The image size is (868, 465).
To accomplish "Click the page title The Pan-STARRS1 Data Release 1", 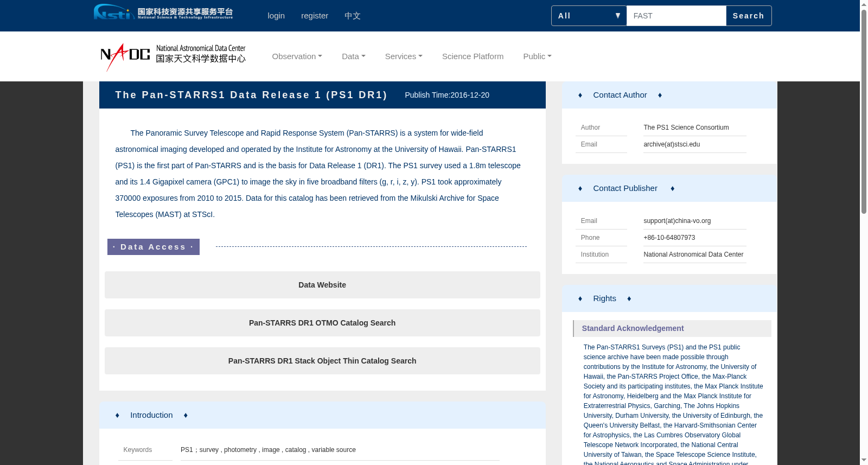I will [251, 95].
